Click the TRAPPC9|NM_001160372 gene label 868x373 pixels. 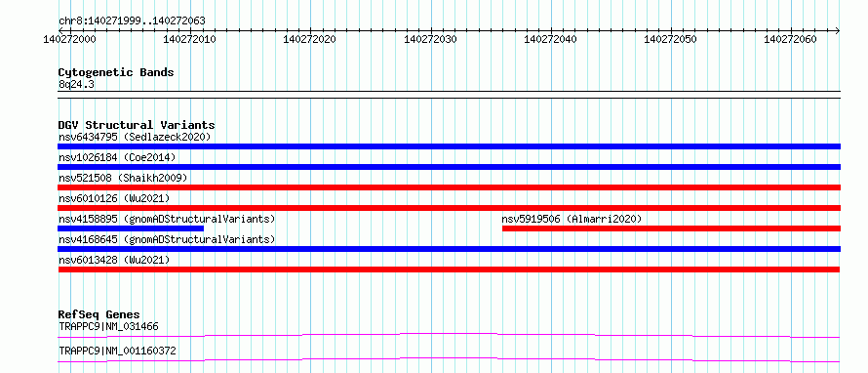tap(117, 351)
